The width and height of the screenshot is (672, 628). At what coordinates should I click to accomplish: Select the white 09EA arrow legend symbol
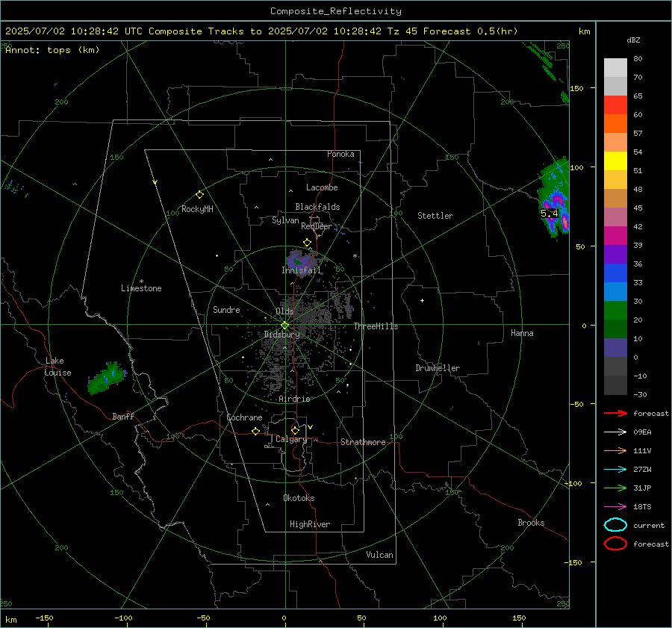point(615,432)
